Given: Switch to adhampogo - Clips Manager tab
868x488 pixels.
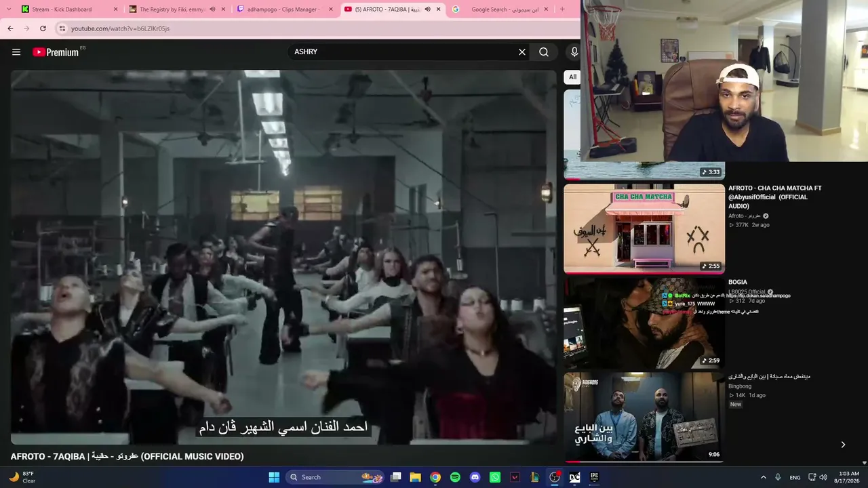Looking at the screenshot, I should click(x=285, y=9).
